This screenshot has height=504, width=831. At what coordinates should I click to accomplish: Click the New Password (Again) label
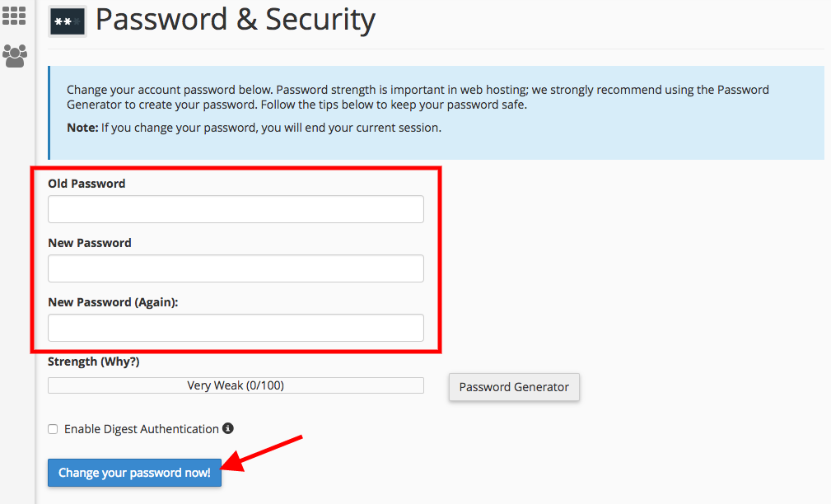[x=113, y=302]
